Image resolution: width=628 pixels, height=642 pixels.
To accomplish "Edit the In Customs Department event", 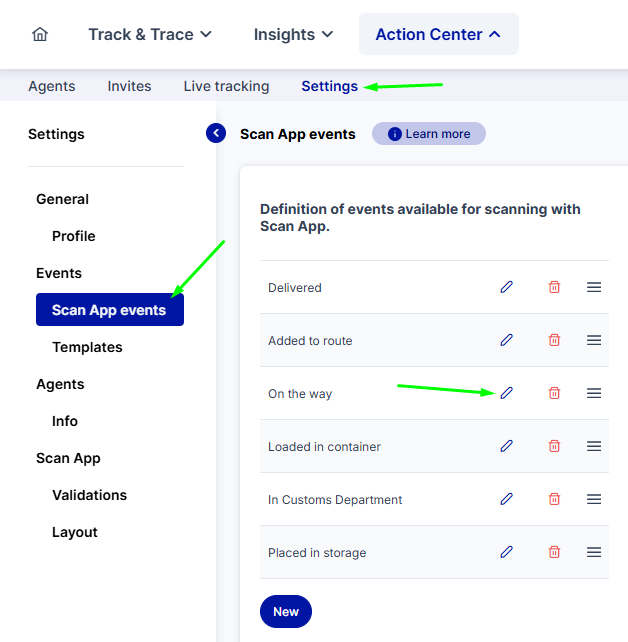I will point(506,499).
